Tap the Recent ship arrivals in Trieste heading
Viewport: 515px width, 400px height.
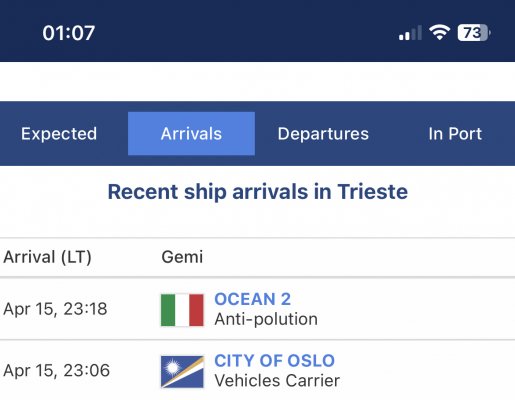tap(258, 192)
